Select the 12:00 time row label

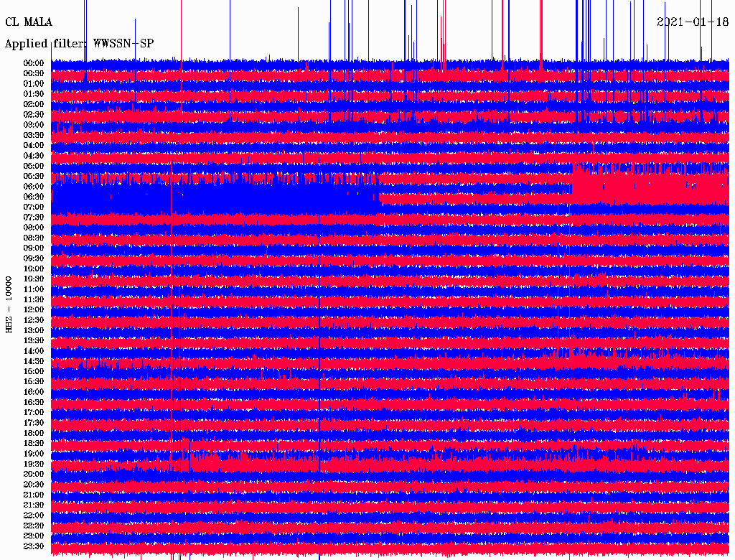(34, 309)
